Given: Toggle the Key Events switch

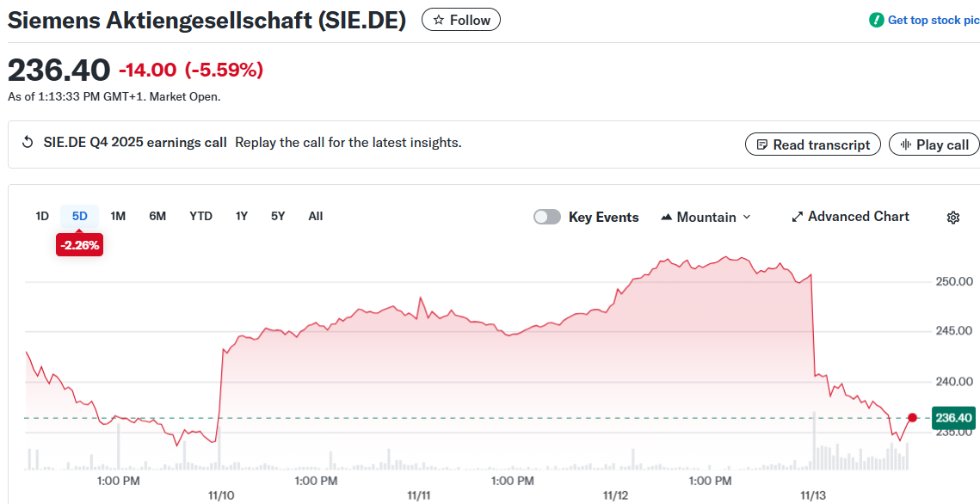Looking at the screenshot, I should coord(547,217).
